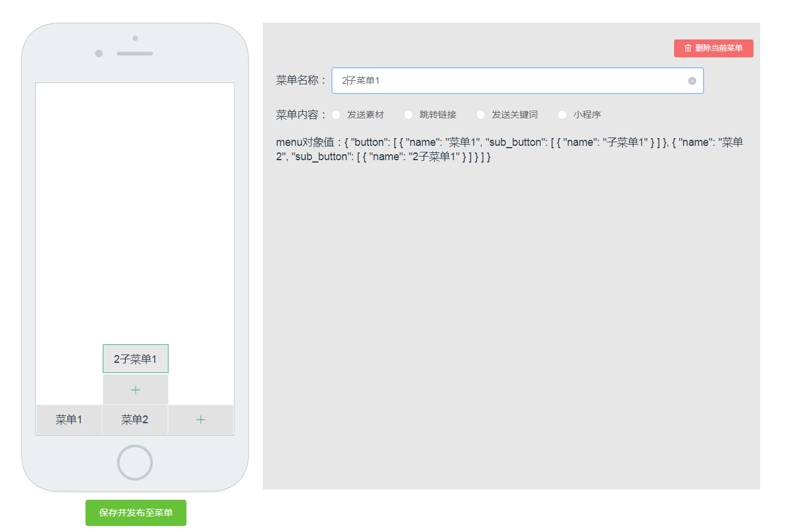Clear the menu name input field

(692, 81)
